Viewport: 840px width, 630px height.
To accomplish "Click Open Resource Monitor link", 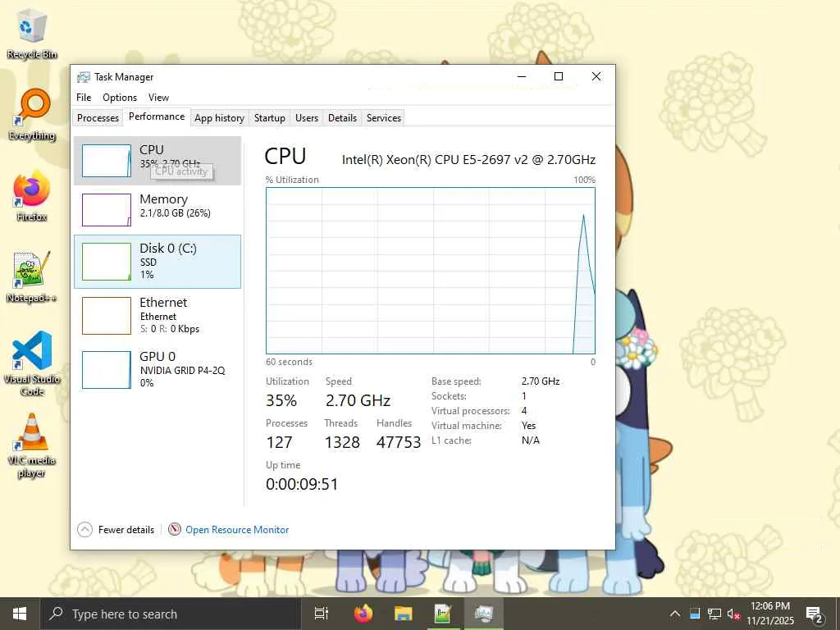I will coord(237,529).
